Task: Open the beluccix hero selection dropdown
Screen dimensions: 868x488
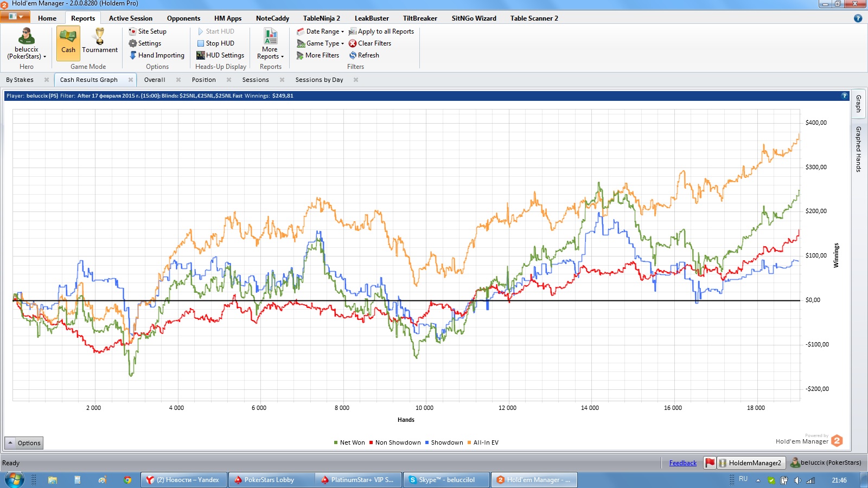Action: (x=27, y=44)
